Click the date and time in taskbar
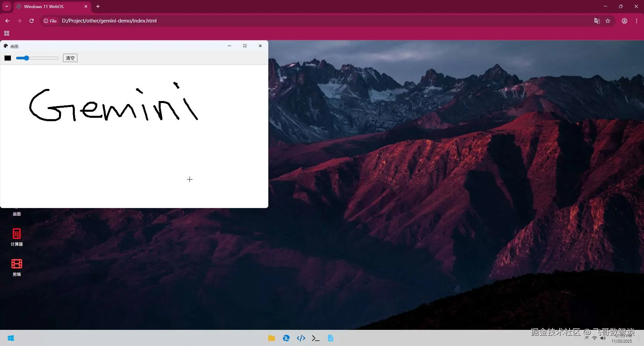Viewport: 644px width, 346px height. tap(622, 339)
